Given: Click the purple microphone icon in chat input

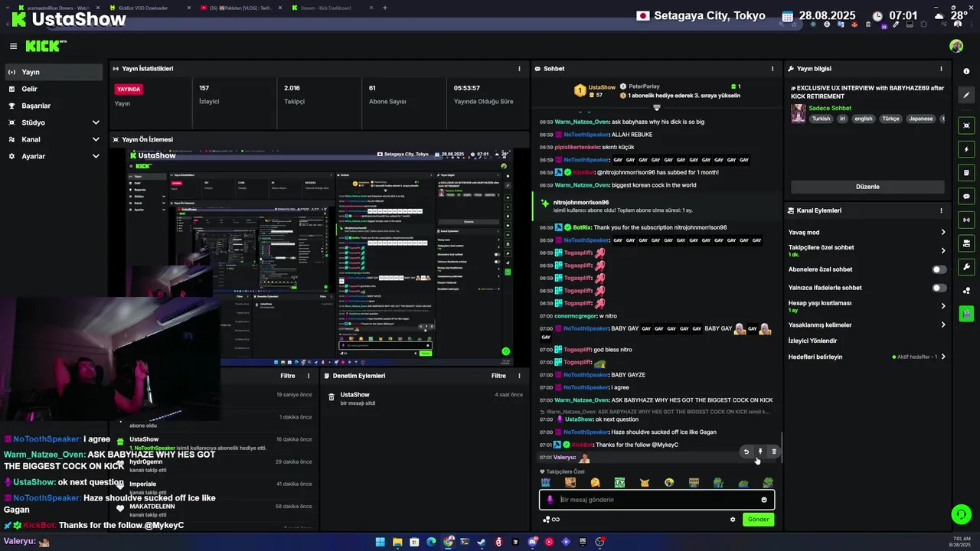Looking at the screenshot, I should tap(550, 500).
